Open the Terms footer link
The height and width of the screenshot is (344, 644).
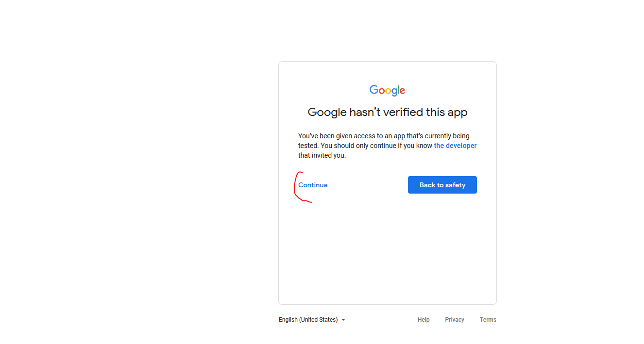[x=488, y=320]
